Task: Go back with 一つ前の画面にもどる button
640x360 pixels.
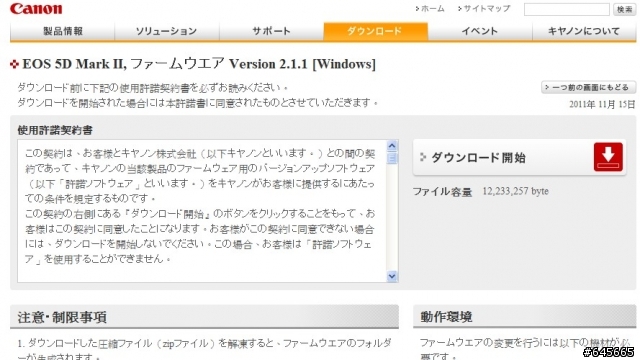Action: click(588, 87)
